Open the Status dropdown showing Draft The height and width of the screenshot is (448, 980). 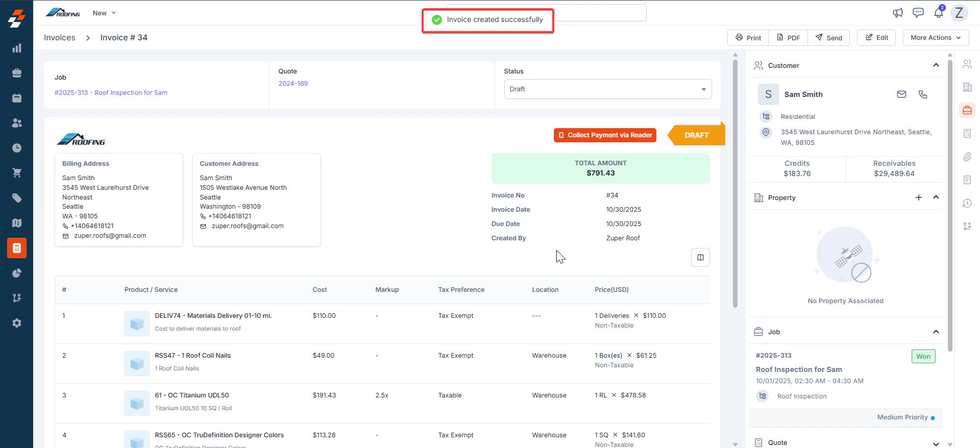click(608, 89)
